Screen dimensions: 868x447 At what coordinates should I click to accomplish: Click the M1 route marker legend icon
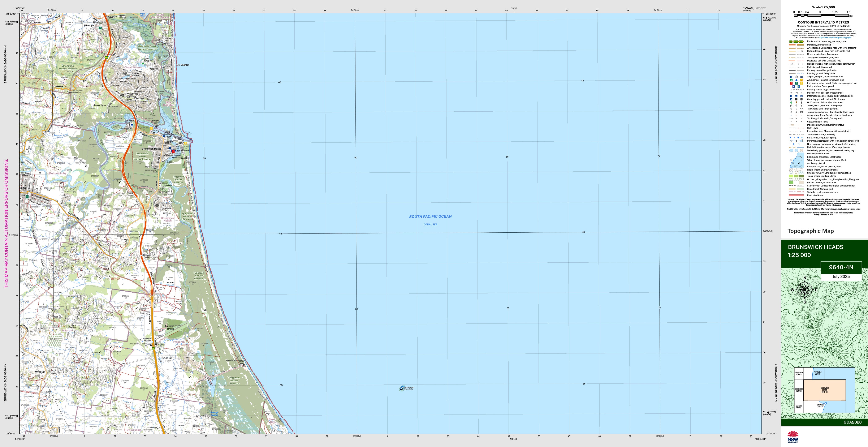(x=791, y=42)
